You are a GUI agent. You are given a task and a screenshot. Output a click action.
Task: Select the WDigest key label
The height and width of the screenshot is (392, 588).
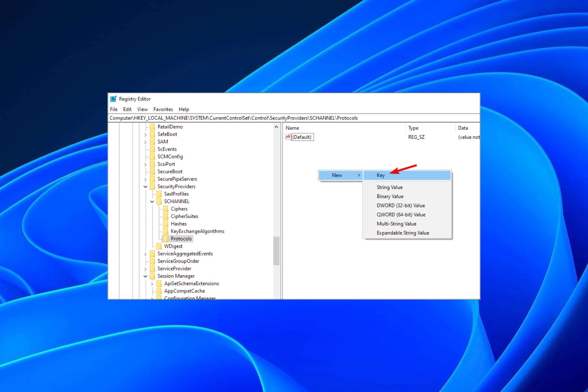[x=173, y=246]
